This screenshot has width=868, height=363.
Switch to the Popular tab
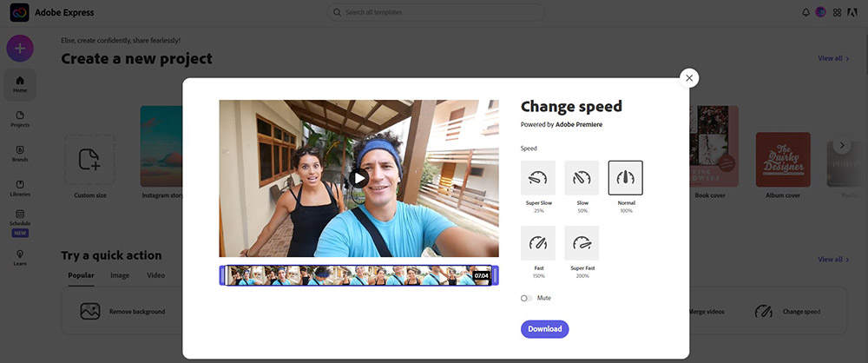coord(81,275)
